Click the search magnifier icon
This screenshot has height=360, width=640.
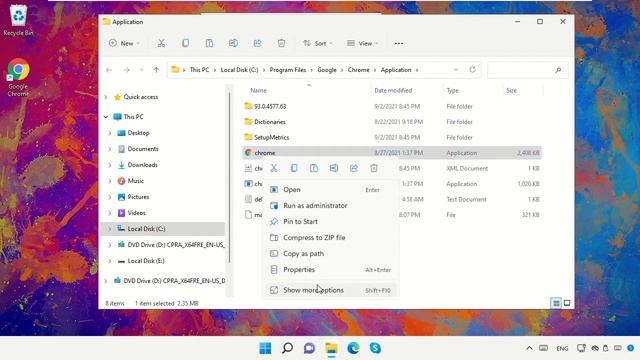pos(558,70)
